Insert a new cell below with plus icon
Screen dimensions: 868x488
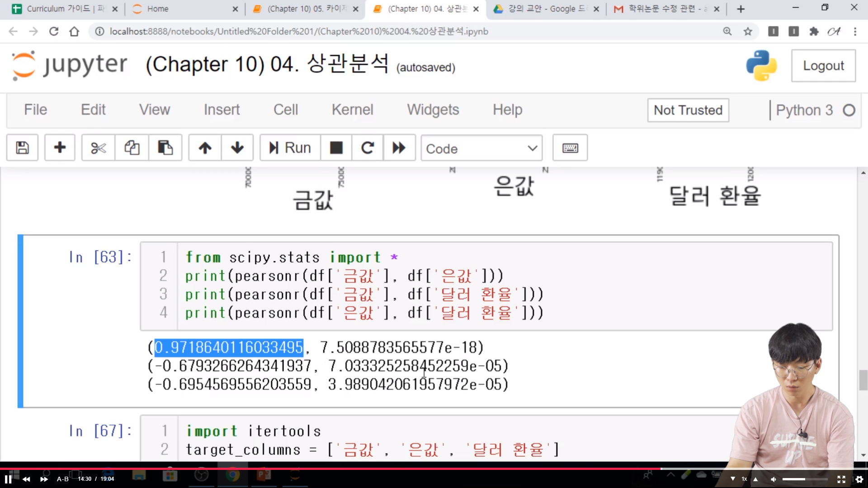(x=60, y=148)
